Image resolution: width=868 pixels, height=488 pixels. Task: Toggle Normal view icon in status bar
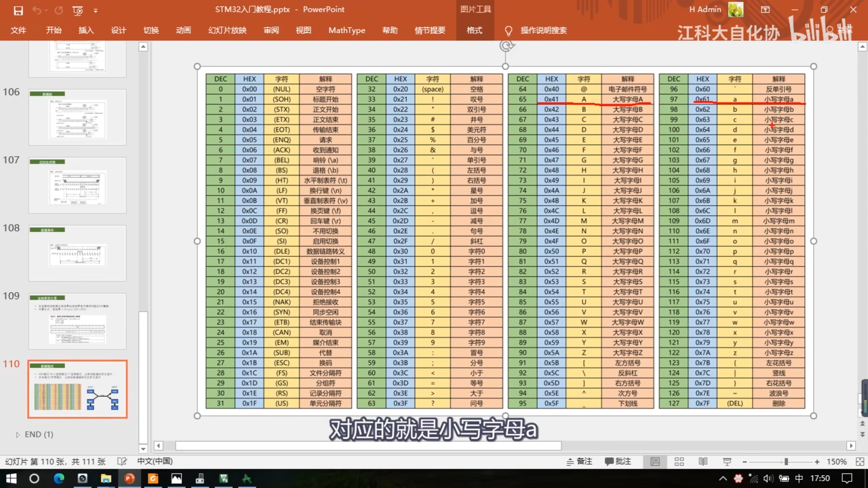(655, 462)
